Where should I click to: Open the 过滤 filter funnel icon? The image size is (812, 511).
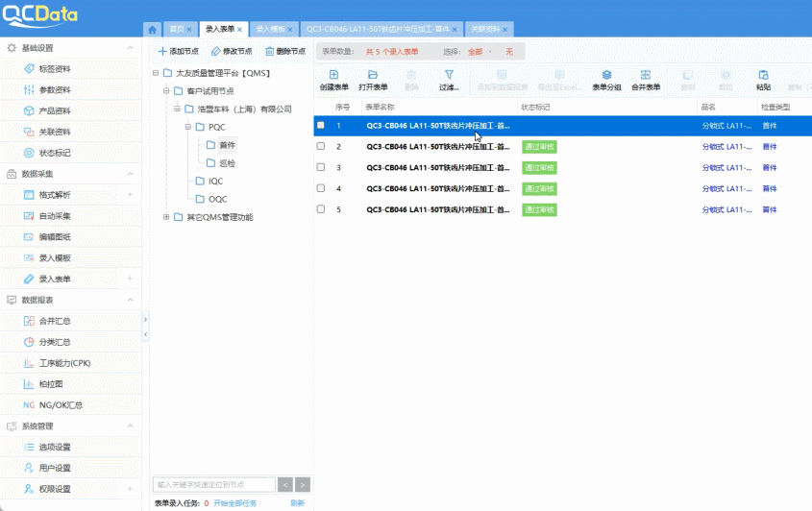[x=449, y=75]
